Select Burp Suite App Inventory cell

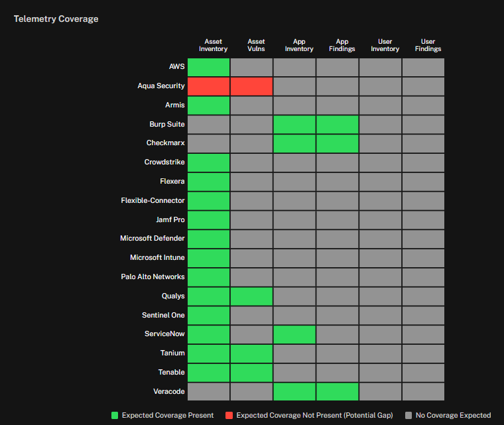pyautogui.click(x=294, y=125)
